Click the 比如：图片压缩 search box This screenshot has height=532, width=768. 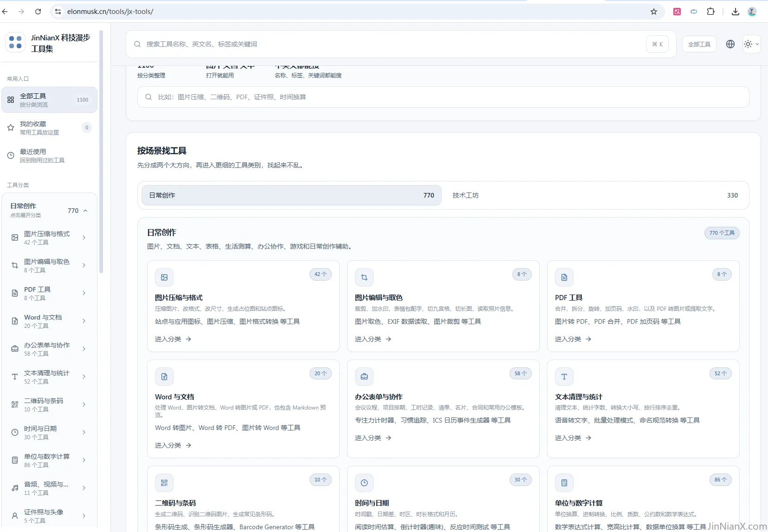click(443, 97)
